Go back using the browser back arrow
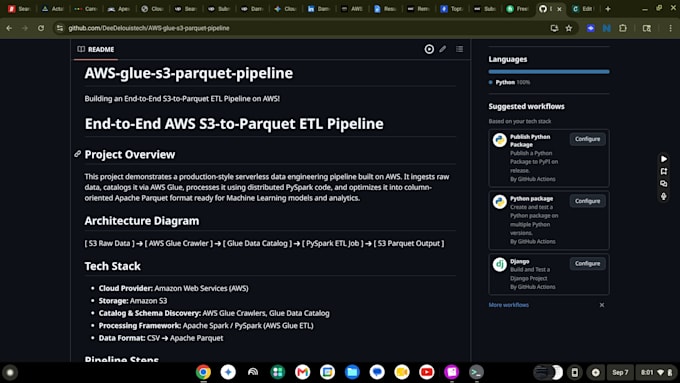 point(9,28)
